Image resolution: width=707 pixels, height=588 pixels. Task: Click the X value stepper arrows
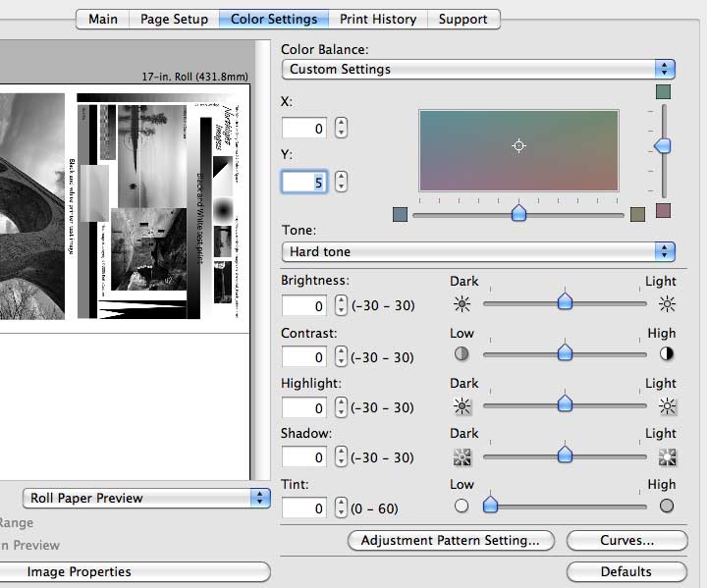342,128
